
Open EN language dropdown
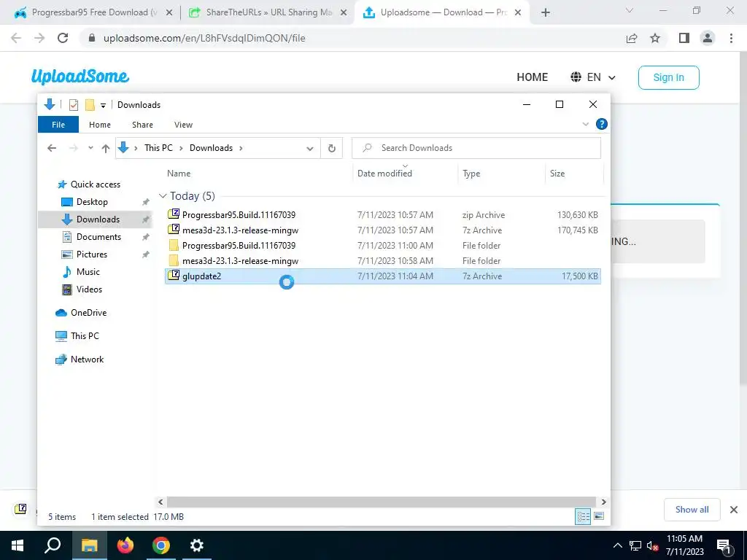tap(593, 77)
